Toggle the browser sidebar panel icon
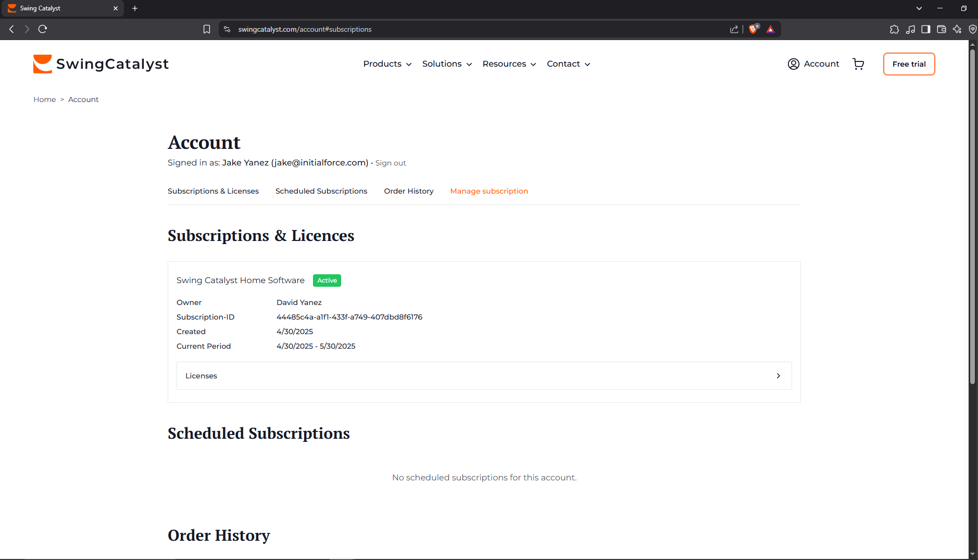The image size is (978, 560). pyautogui.click(x=925, y=29)
